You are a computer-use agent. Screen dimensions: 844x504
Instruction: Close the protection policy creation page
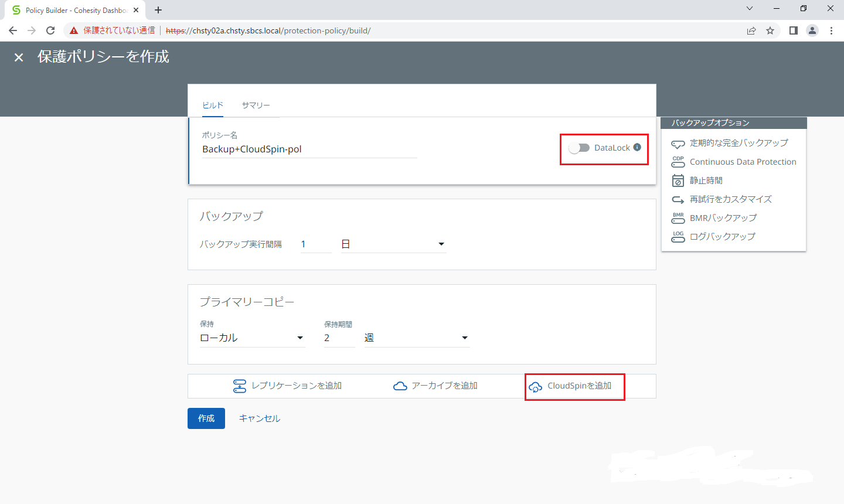coord(19,57)
